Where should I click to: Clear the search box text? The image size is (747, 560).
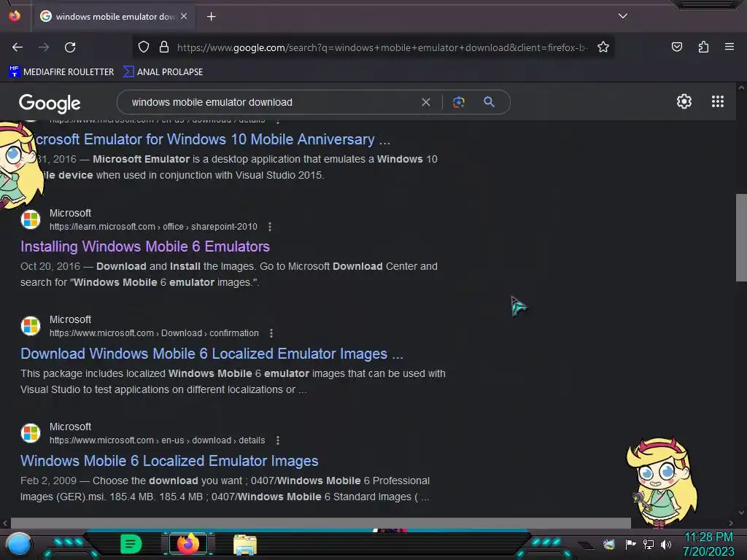point(426,102)
